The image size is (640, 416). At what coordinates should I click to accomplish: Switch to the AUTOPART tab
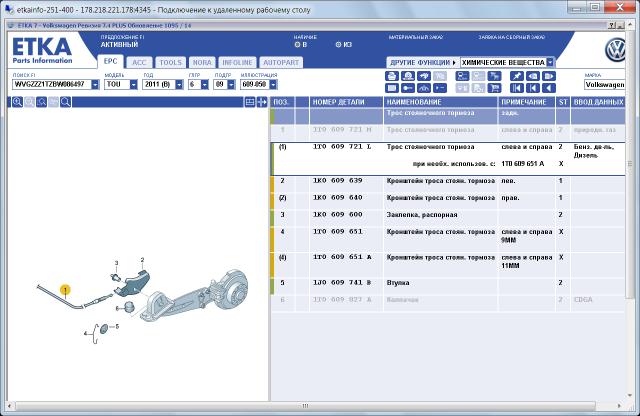pos(281,62)
